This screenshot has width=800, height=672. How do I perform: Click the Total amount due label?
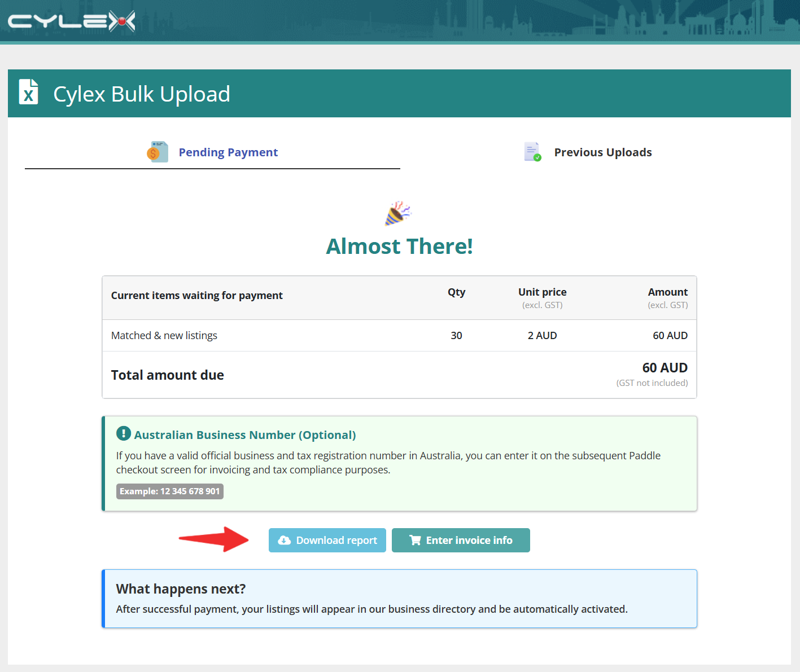(x=168, y=375)
